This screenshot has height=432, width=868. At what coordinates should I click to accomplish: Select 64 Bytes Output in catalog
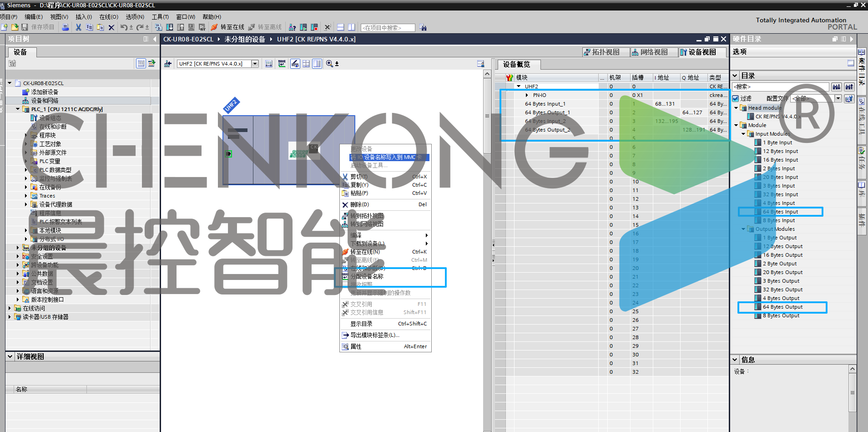click(x=782, y=307)
